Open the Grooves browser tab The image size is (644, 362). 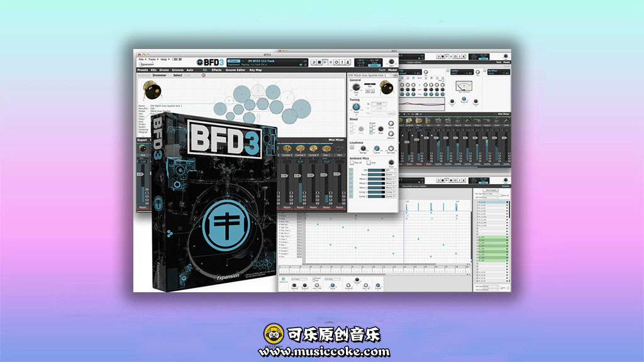[177, 70]
